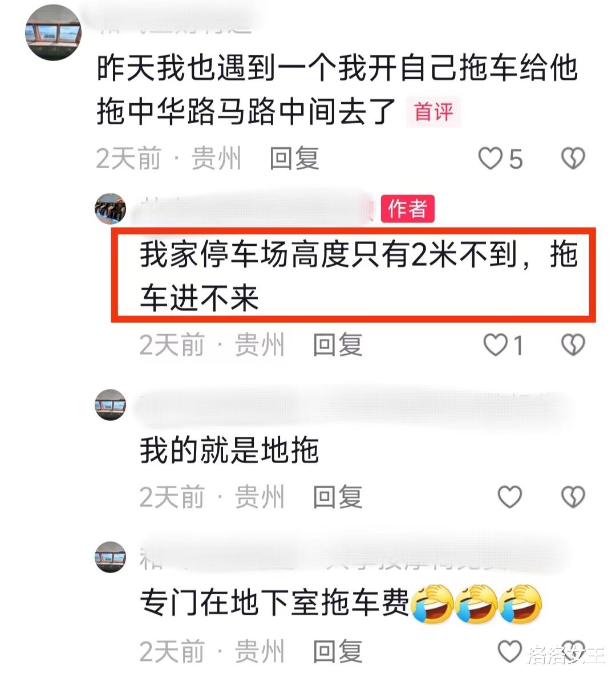Dislike the 我的就是地拖 comment
The width and height of the screenshot is (616, 678).
point(573,497)
